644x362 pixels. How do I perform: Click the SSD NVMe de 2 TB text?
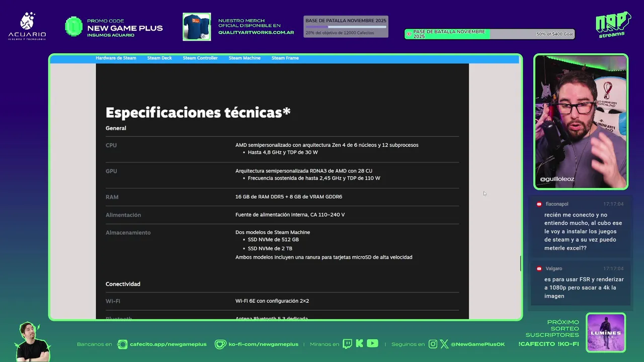(x=270, y=248)
